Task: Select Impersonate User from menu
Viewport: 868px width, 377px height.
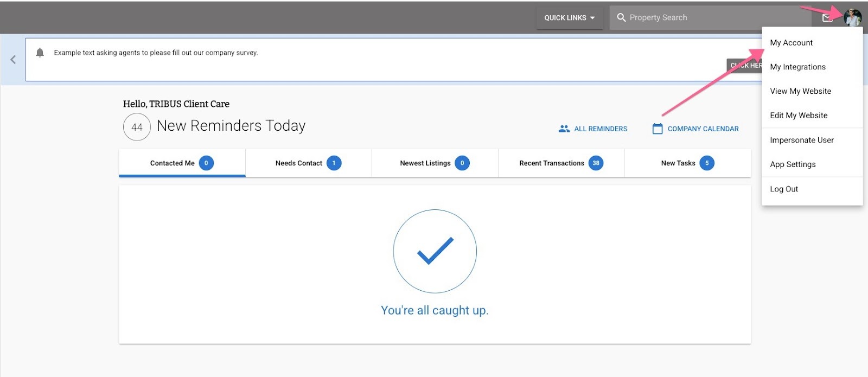Action: click(x=801, y=140)
